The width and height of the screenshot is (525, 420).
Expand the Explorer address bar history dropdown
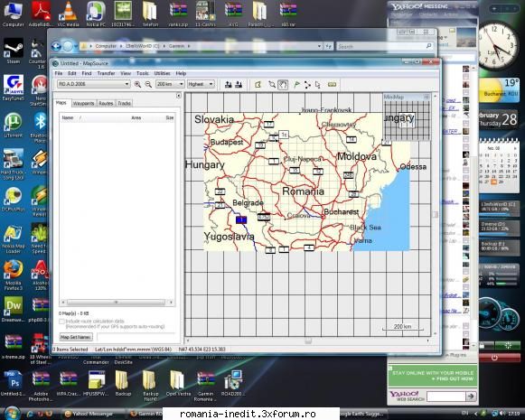pos(319,46)
